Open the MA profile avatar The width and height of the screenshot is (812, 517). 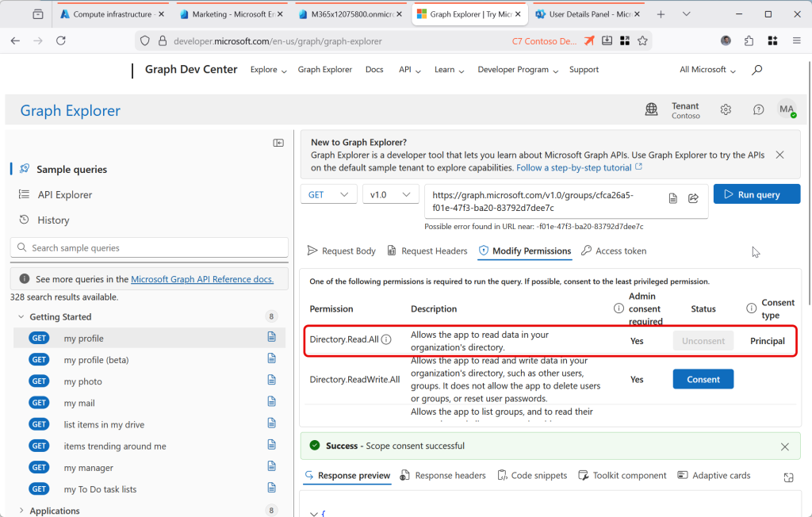786,109
